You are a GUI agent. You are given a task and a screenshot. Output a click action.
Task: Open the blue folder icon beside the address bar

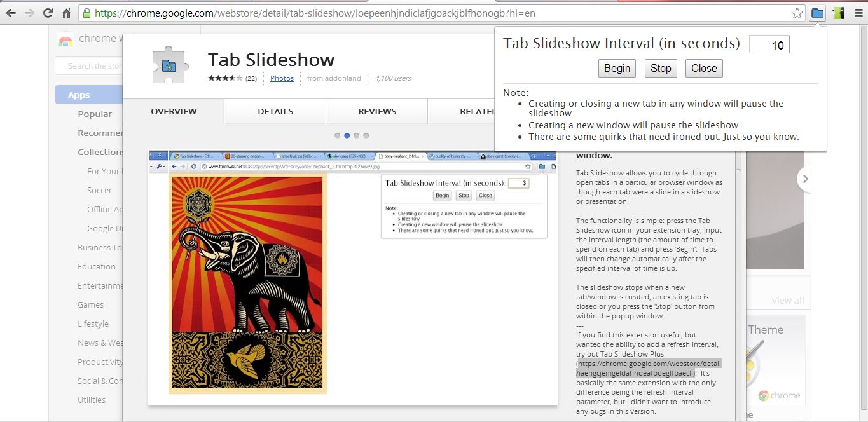point(817,12)
